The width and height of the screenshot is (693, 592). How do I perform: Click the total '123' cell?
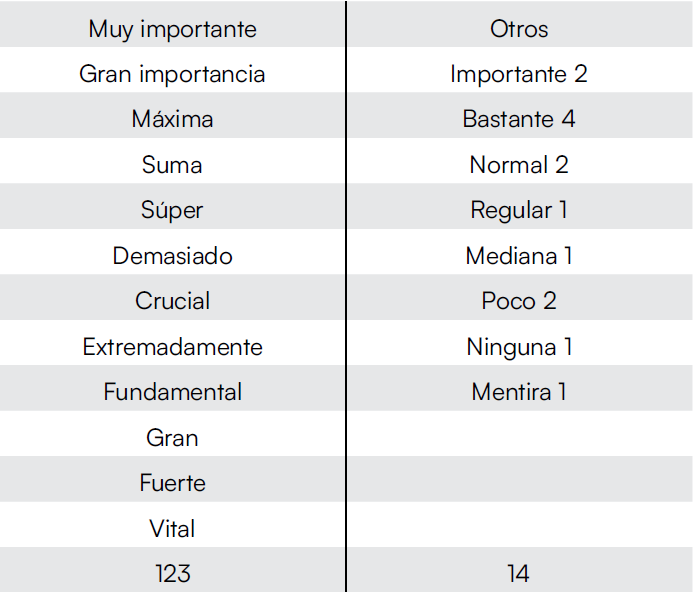point(172,573)
